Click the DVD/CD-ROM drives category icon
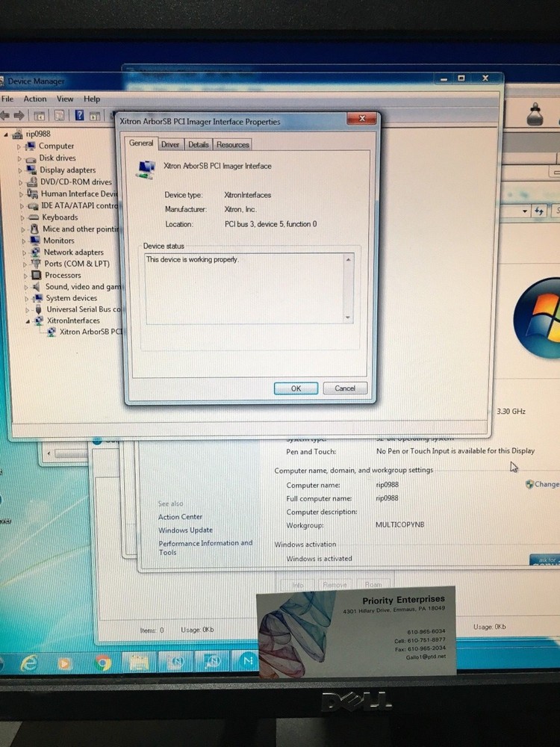 click(x=32, y=182)
